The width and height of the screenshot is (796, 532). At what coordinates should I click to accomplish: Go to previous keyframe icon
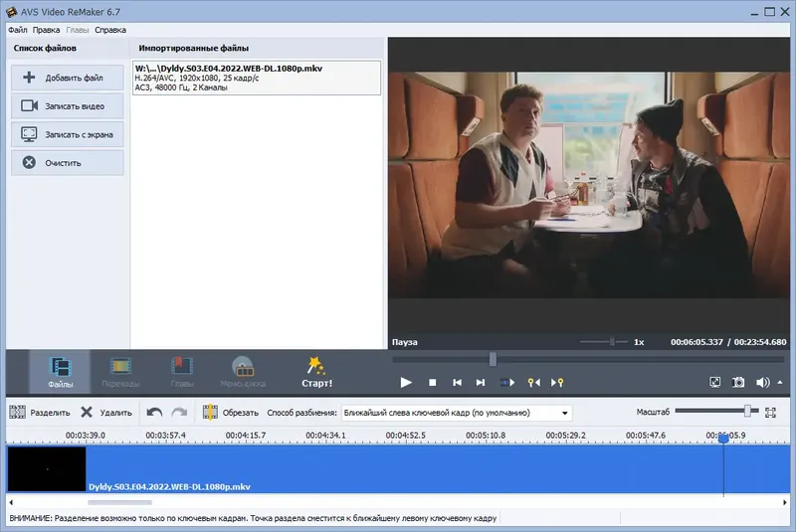(x=533, y=383)
